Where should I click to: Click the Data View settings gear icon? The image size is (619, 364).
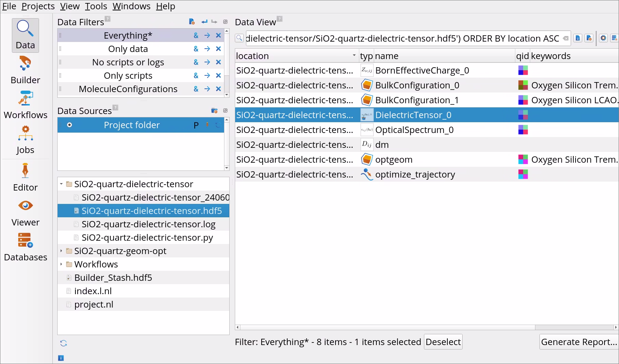click(603, 38)
